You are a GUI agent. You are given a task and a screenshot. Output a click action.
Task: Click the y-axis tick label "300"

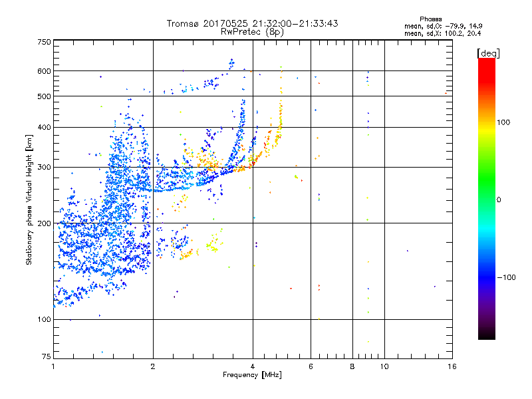tap(44, 168)
